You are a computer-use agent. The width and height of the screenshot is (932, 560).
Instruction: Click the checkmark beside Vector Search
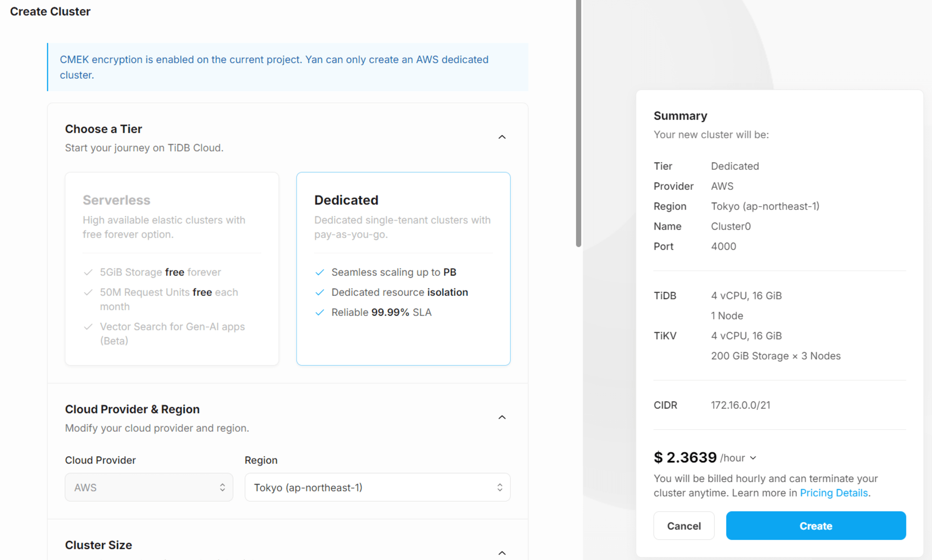click(x=88, y=327)
